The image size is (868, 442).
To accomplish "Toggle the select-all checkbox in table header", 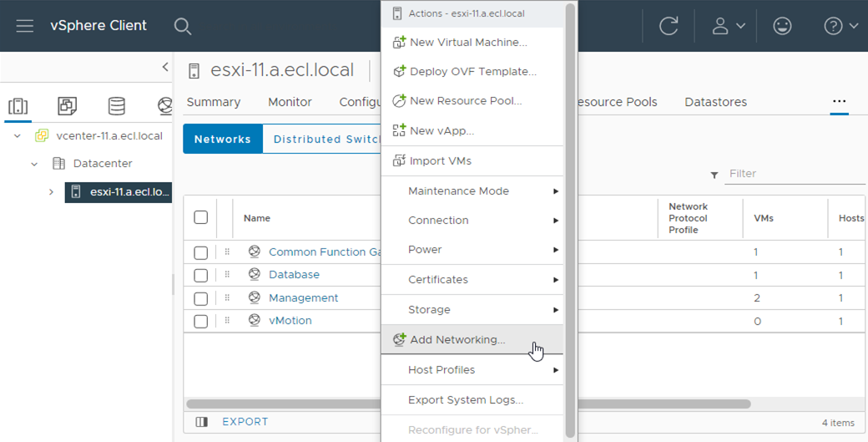I will point(200,217).
